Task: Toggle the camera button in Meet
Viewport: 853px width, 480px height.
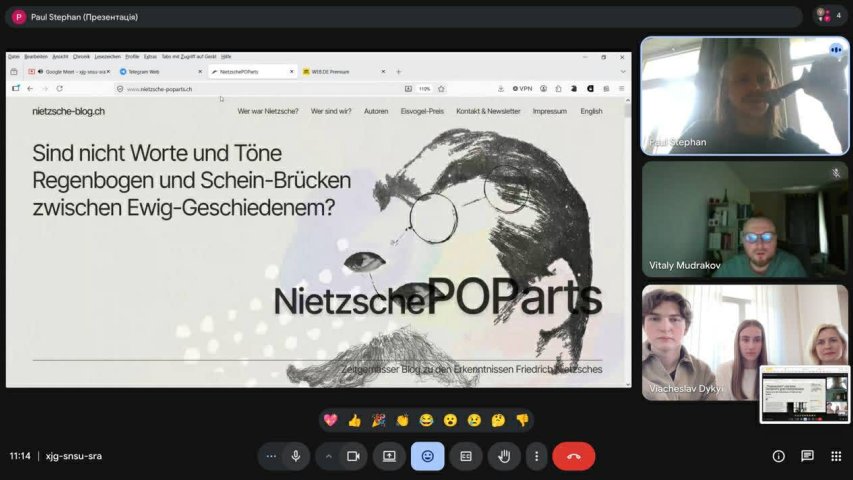Action: 353,456
